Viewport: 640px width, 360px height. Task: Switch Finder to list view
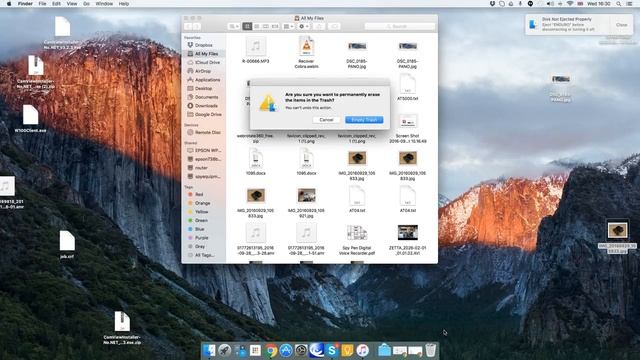point(256,27)
